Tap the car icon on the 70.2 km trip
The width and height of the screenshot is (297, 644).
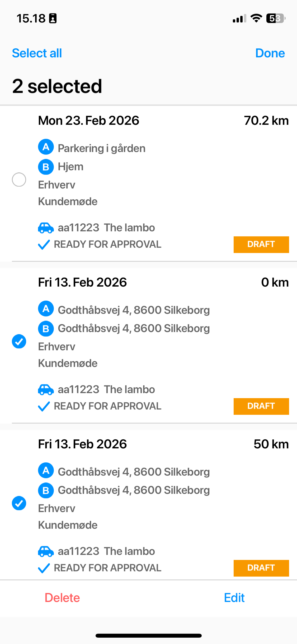pos(46,228)
